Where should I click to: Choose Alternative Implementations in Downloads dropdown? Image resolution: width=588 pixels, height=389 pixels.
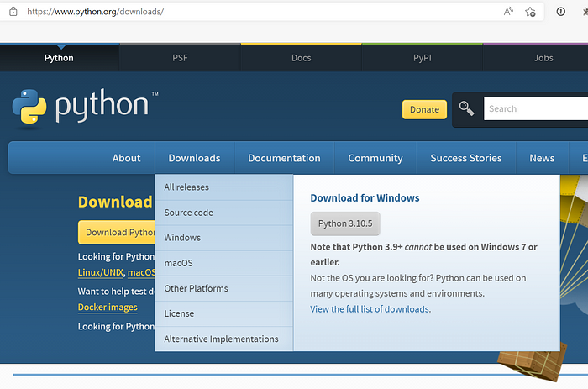click(224, 339)
